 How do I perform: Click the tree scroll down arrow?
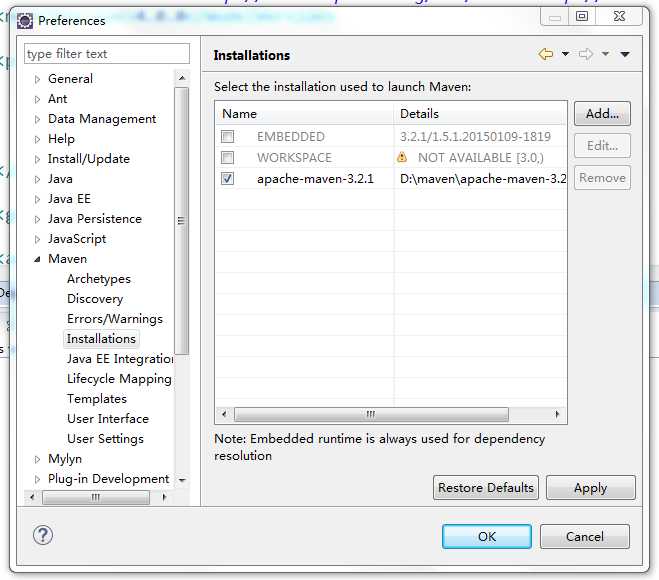click(x=182, y=480)
